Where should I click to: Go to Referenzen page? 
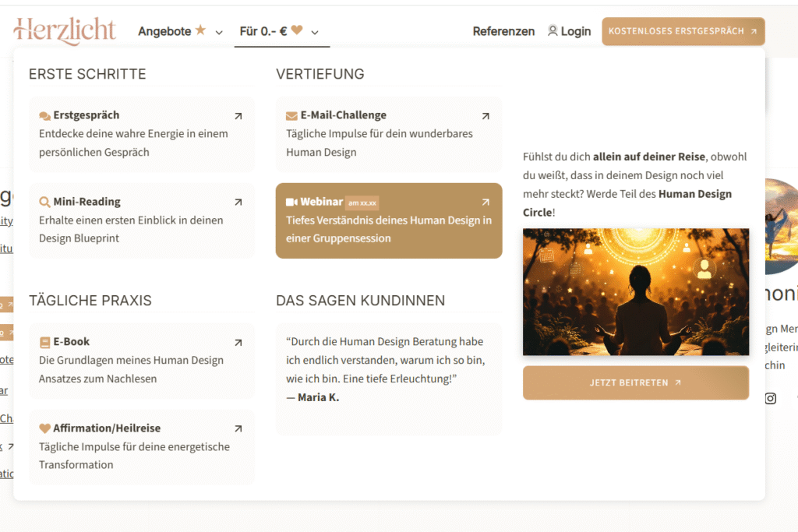coord(503,31)
